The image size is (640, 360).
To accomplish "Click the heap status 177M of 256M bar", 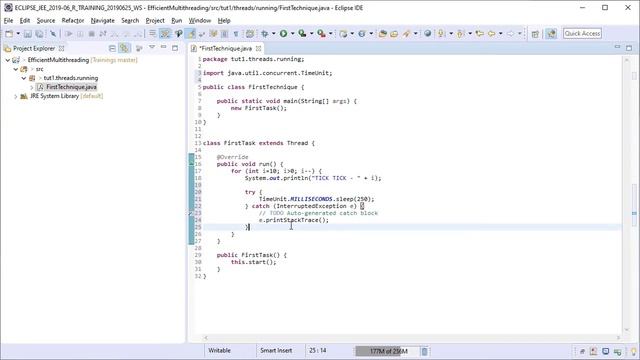I will click(387, 351).
